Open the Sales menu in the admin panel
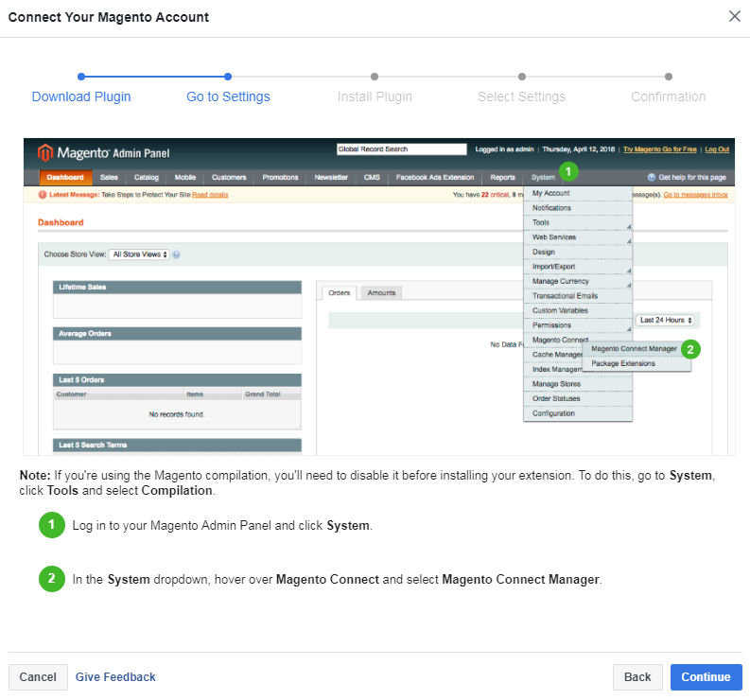The width and height of the screenshot is (750, 700). pos(109,178)
